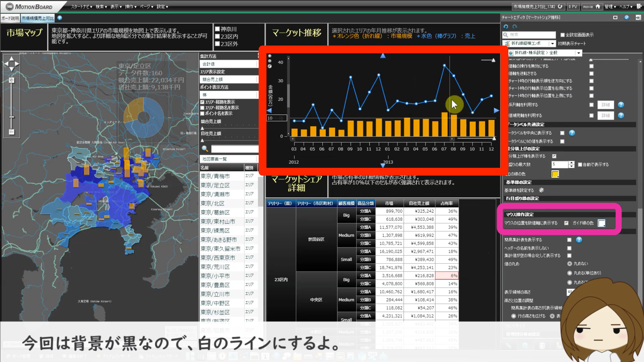Open the ヘルプ menu

626,7
